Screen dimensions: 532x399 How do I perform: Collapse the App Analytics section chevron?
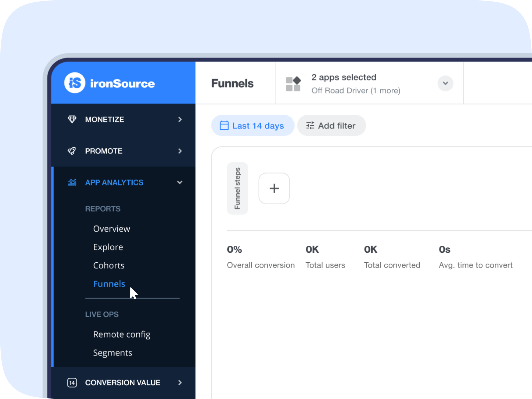(x=180, y=182)
